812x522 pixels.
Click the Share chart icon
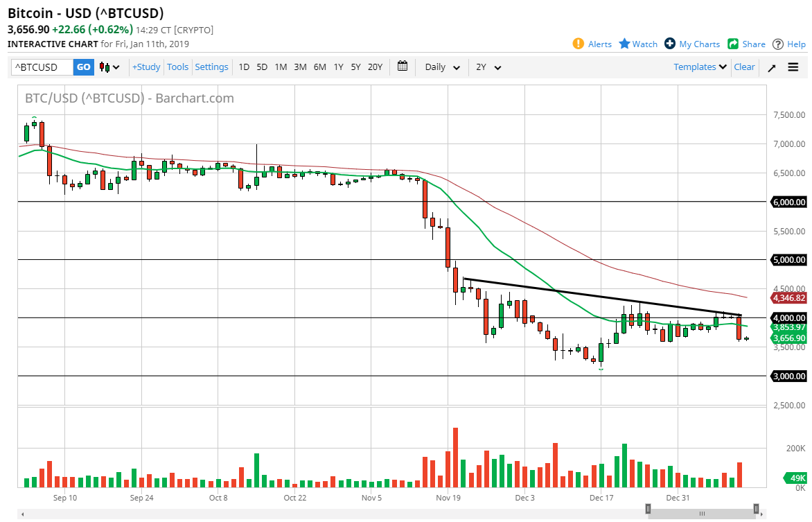click(733, 44)
